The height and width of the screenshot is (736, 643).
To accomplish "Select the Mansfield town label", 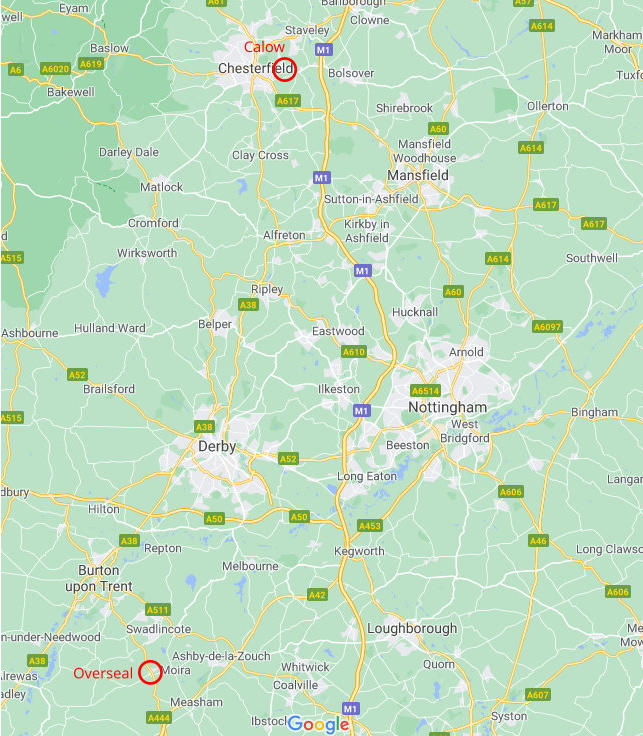I will tap(418, 176).
